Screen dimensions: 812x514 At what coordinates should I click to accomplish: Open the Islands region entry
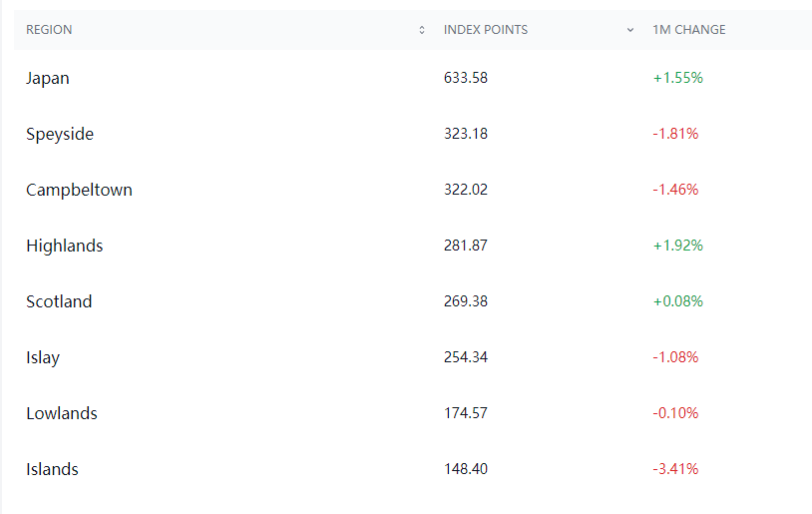pos(52,469)
